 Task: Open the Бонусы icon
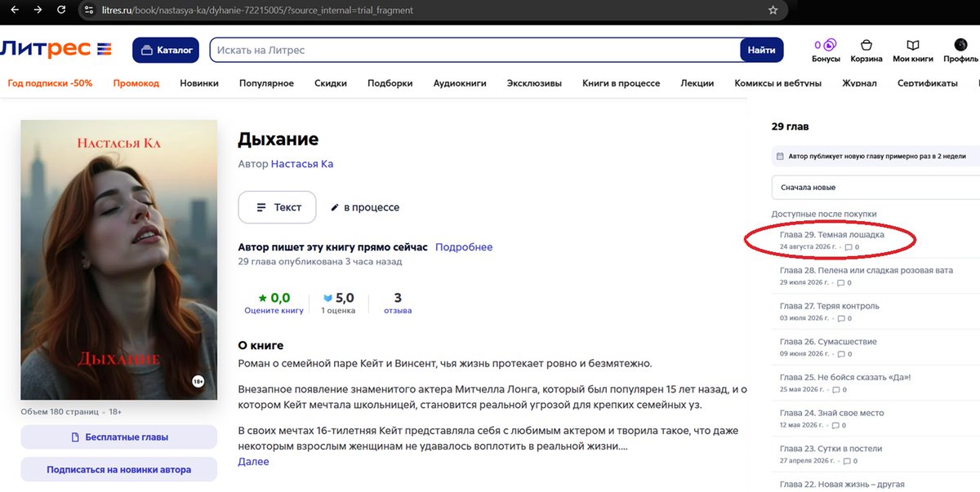[826, 51]
